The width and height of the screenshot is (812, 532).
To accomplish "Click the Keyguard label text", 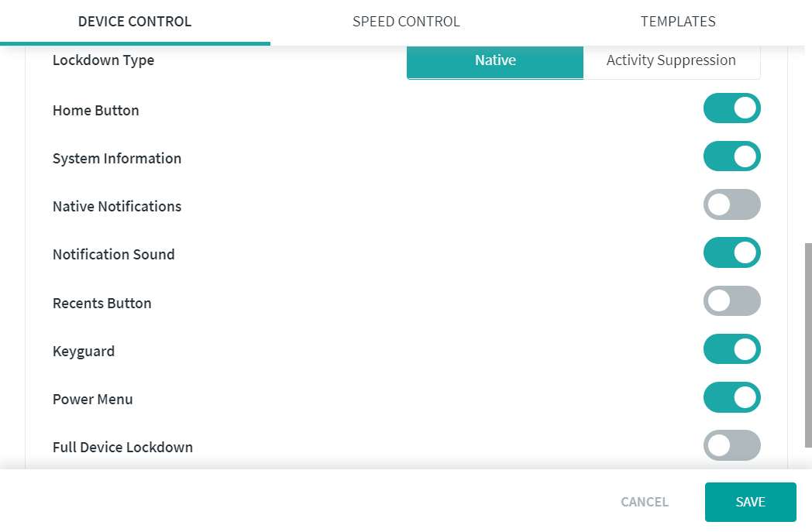I will pyautogui.click(x=84, y=352).
